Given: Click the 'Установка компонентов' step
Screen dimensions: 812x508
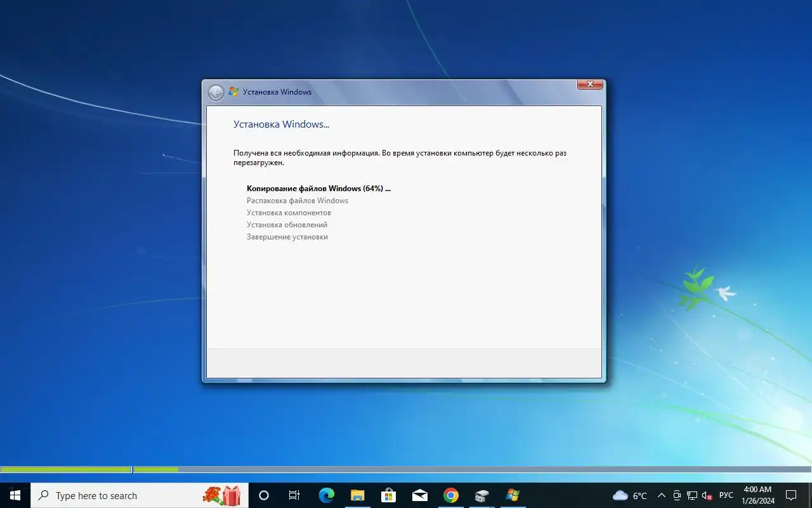Looking at the screenshot, I should point(289,213).
